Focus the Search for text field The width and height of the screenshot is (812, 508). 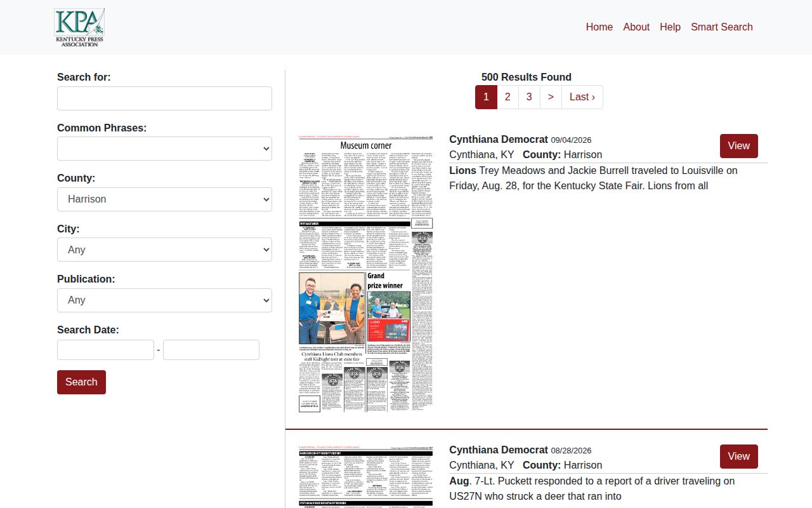pyautogui.click(x=164, y=98)
